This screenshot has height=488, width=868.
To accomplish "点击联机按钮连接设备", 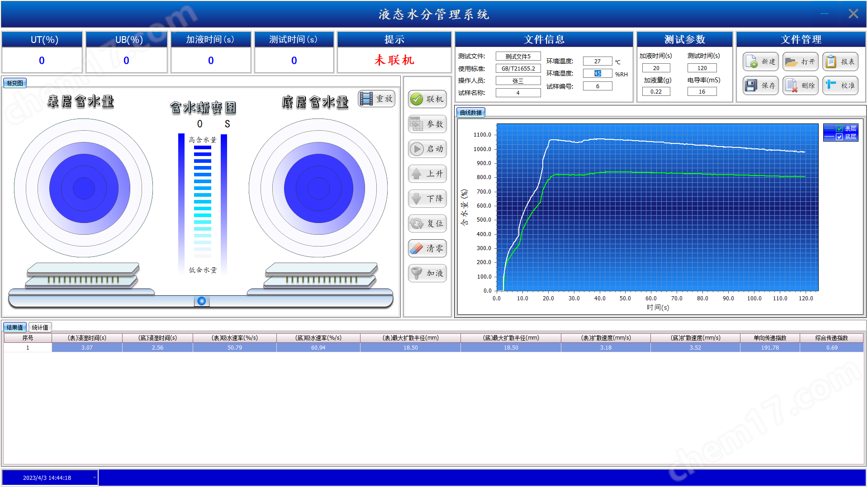I will (427, 99).
